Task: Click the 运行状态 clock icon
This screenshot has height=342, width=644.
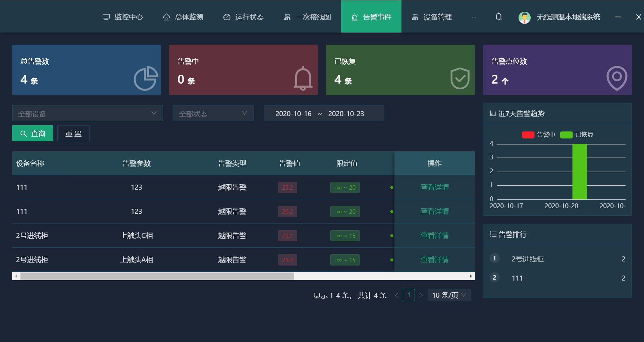Action: coord(227,16)
